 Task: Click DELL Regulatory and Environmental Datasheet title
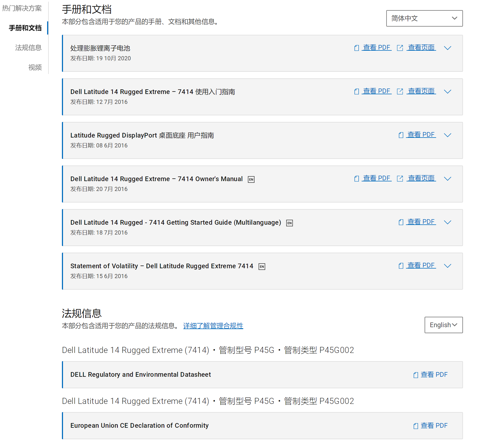click(x=141, y=375)
